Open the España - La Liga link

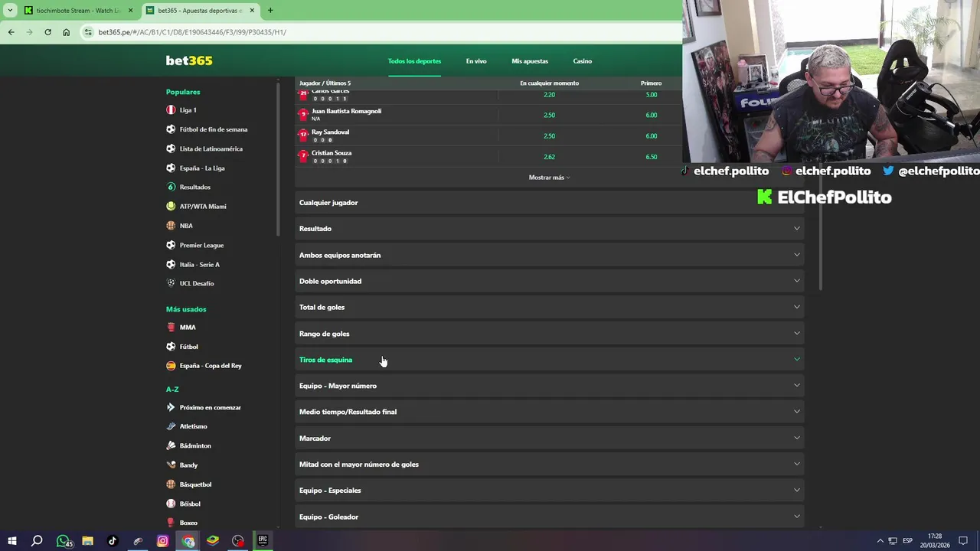[202, 168]
